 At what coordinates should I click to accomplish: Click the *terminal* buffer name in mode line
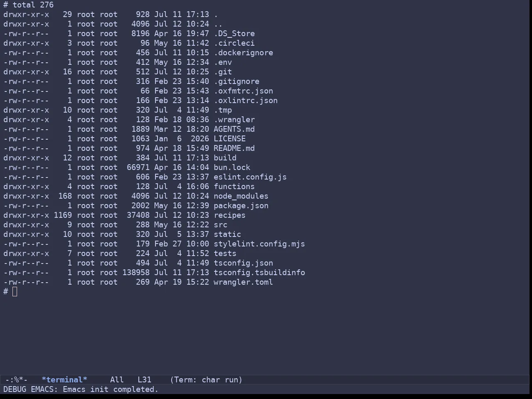[x=64, y=379]
